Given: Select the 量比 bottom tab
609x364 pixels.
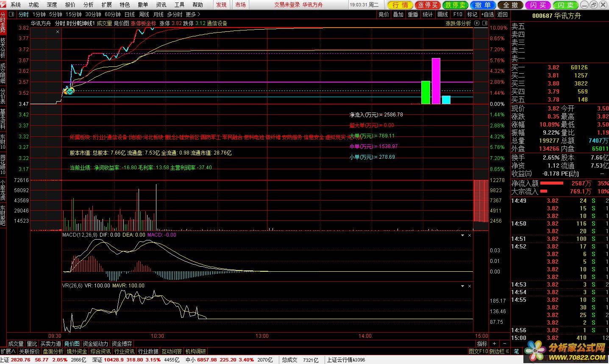Looking at the screenshot, I should tap(32, 344).
